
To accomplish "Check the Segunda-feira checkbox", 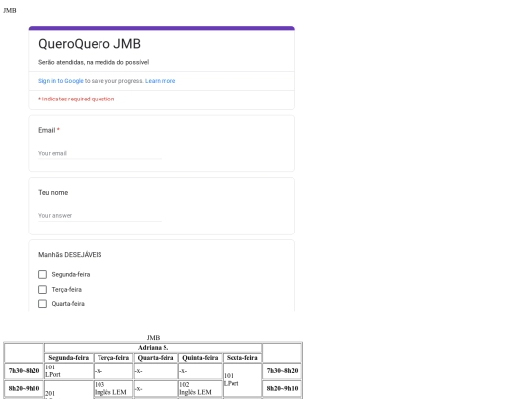I will (x=42, y=274).
